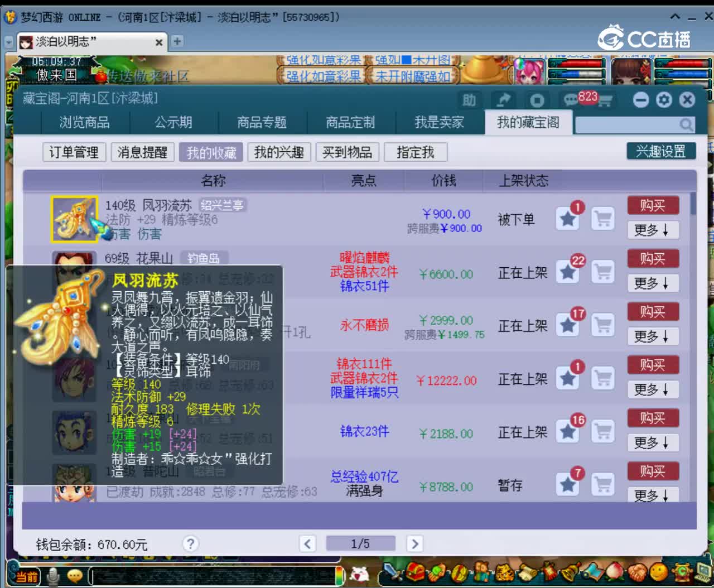Open 买到物品 sub-tab
Image resolution: width=714 pixels, height=588 pixels.
coord(347,152)
